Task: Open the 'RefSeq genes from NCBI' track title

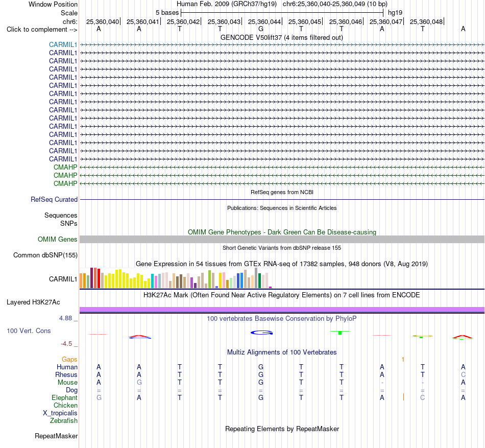Action: (282, 192)
